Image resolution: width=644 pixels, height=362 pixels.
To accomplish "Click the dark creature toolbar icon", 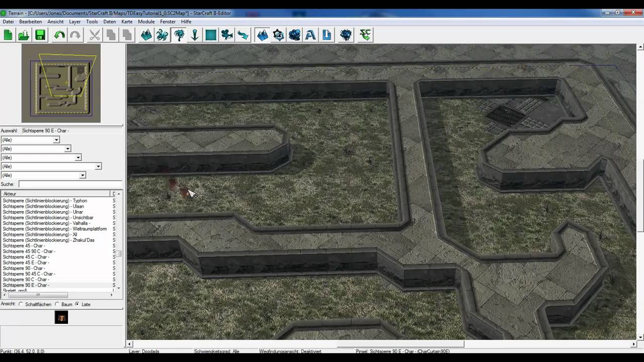I will tap(346, 35).
